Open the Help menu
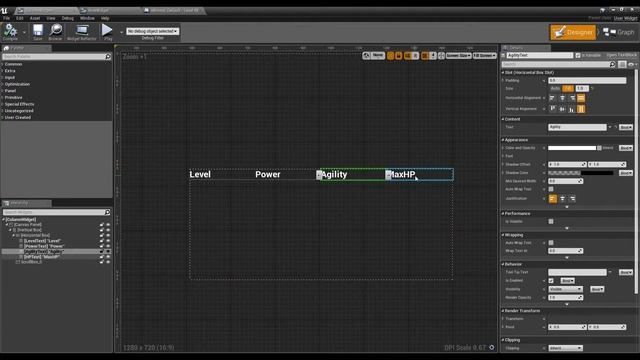Viewport: 640px width, 360px height. [x=105, y=18]
